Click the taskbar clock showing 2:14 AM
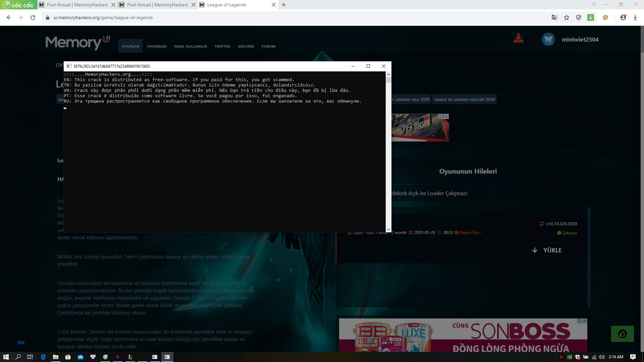Screen dimensions: 644x362 pyautogui.click(x=616, y=357)
